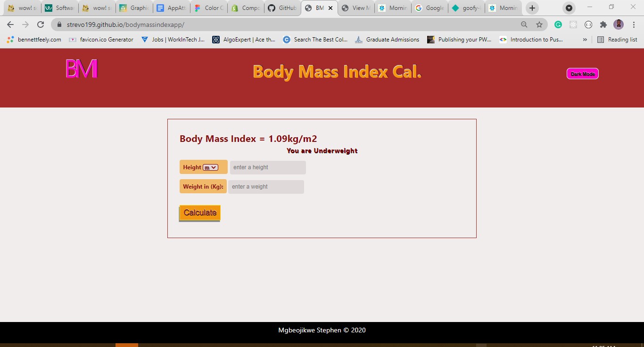
Task: Switch to the GitHub tab
Action: 282,8
